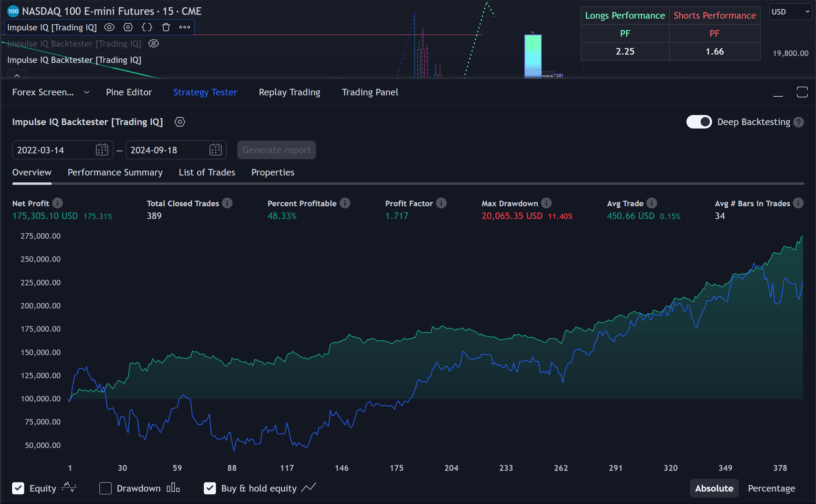816x504 pixels.
Task: Click the Forex Screener panel label
Action: click(43, 92)
